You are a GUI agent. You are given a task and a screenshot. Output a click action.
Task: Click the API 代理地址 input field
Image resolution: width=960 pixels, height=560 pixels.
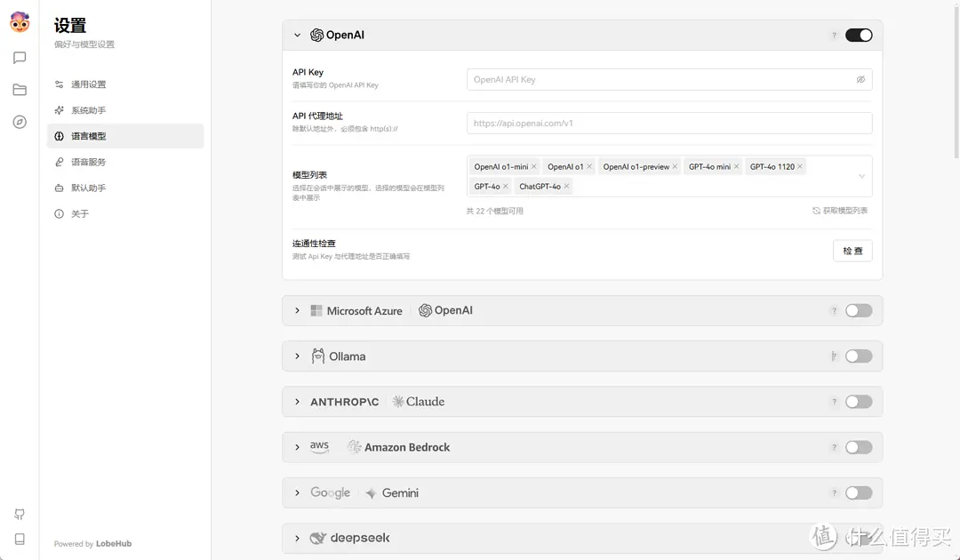point(667,121)
